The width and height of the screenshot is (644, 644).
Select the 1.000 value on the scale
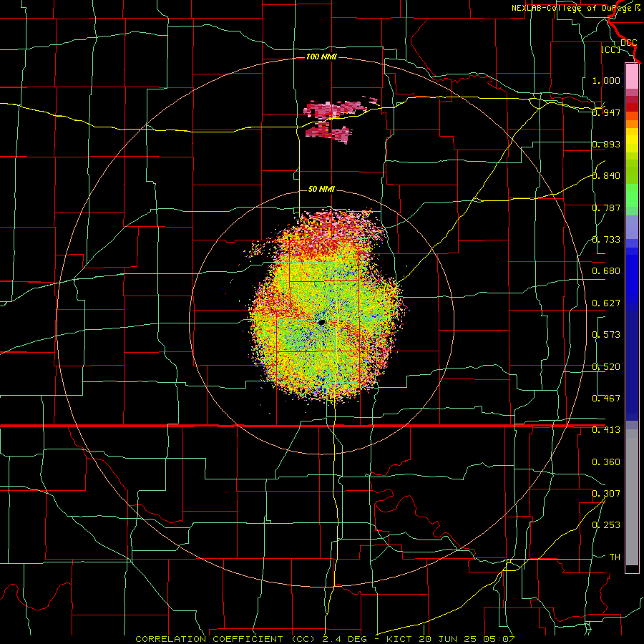(606, 80)
